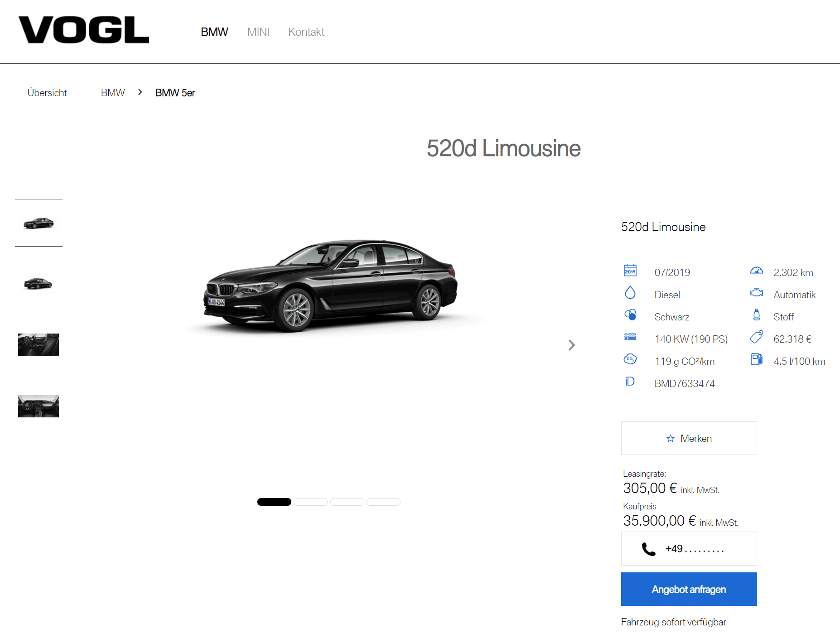Image resolution: width=840 pixels, height=634 pixels.
Task: Click the VOGL logo
Action: pyautogui.click(x=84, y=30)
